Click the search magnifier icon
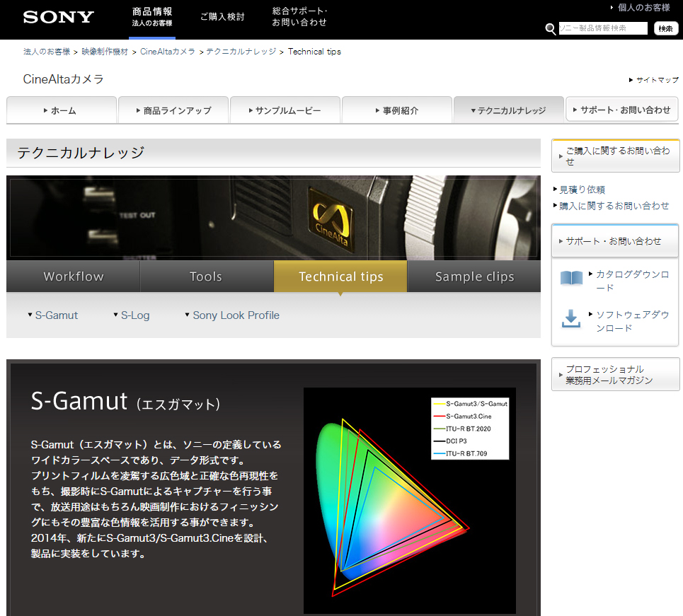This screenshot has width=683, height=616. (x=551, y=29)
